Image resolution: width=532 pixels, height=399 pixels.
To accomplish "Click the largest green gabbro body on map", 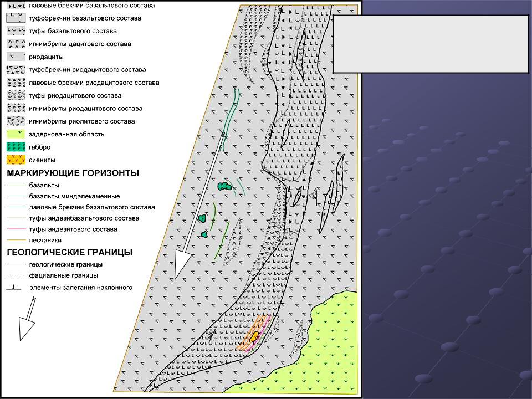I will pyautogui.click(x=224, y=186).
